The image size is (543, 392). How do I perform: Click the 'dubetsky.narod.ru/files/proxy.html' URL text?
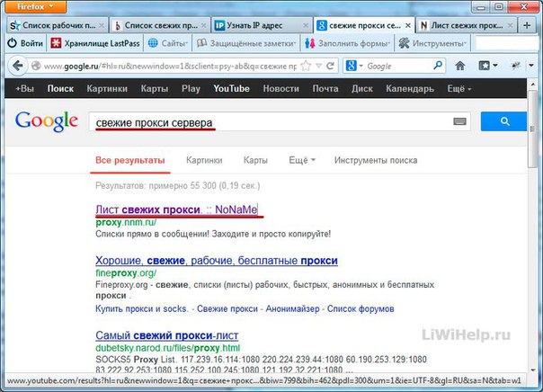[x=167, y=348]
